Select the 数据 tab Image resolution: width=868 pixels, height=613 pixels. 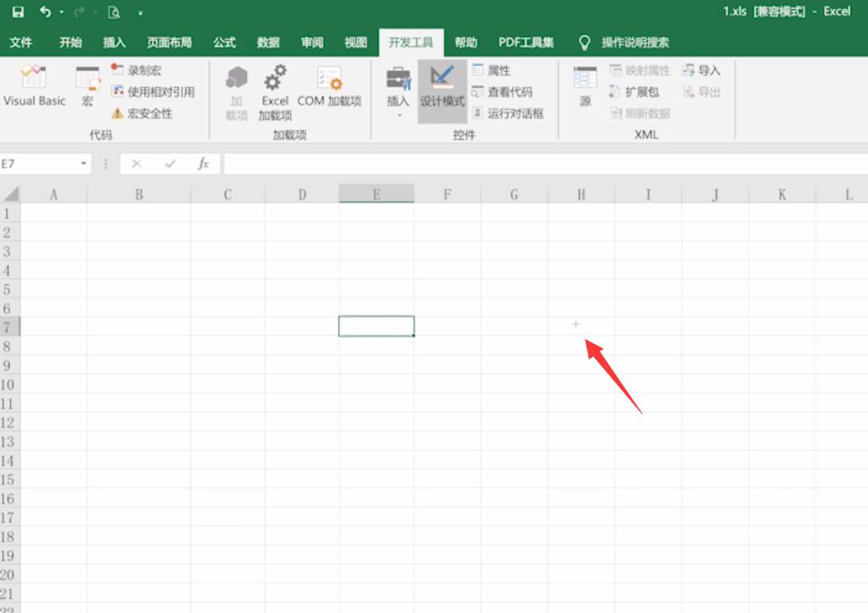coord(268,42)
